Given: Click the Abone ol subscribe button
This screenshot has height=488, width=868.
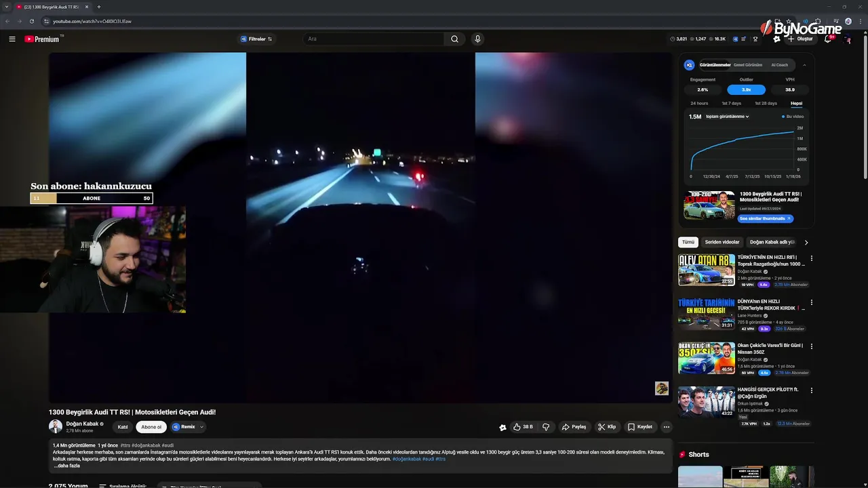Looking at the screenshot, I should pos(151,427).
